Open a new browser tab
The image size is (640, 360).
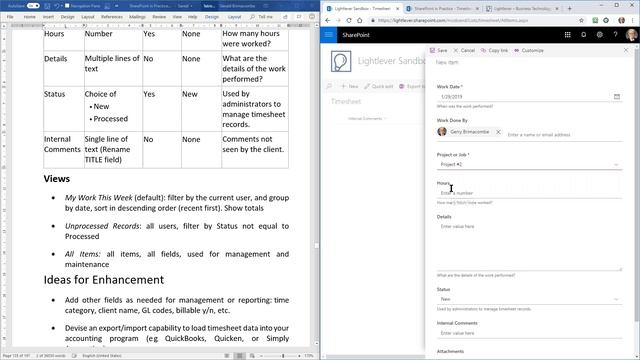point(569,9)
